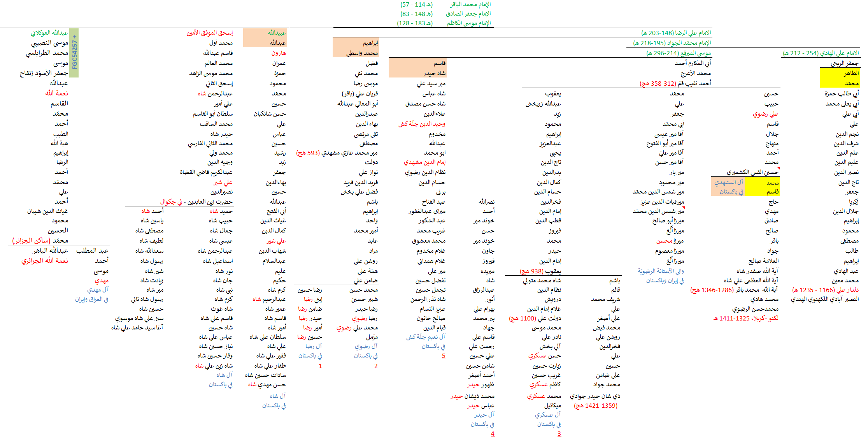Screen dimensions: 868x442
Task: Click the green عبدالله العوكلاني name
Action: point(49,33)
